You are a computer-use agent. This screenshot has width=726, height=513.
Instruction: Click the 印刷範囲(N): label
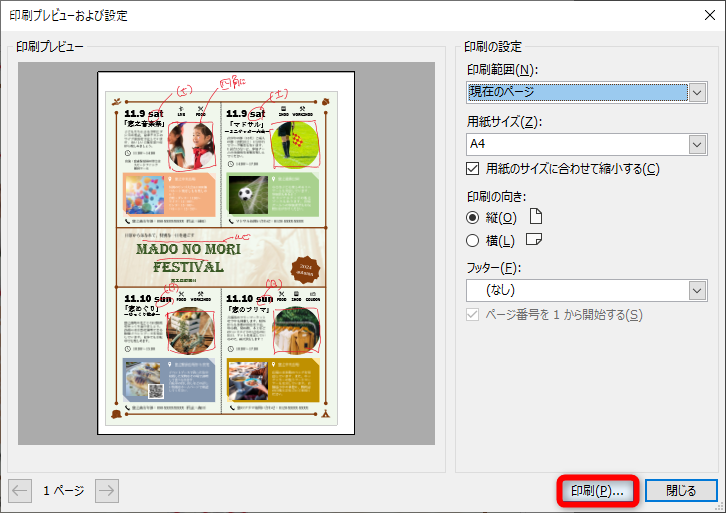pyautogui.click(x=502, y=69)
